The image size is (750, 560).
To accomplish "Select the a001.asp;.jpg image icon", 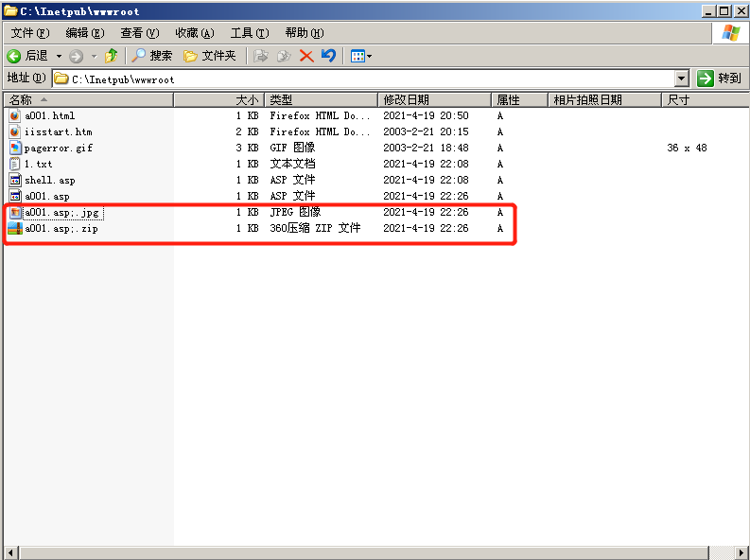I will pos(15,212).
